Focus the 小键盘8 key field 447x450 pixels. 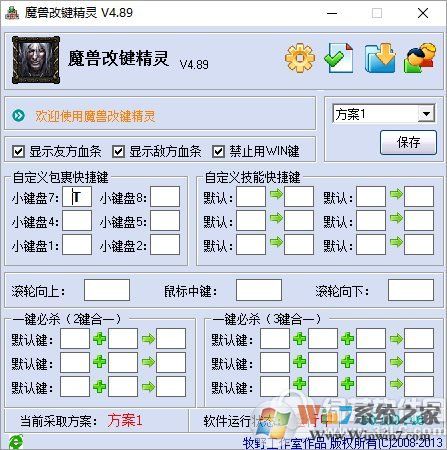point(165,197)
